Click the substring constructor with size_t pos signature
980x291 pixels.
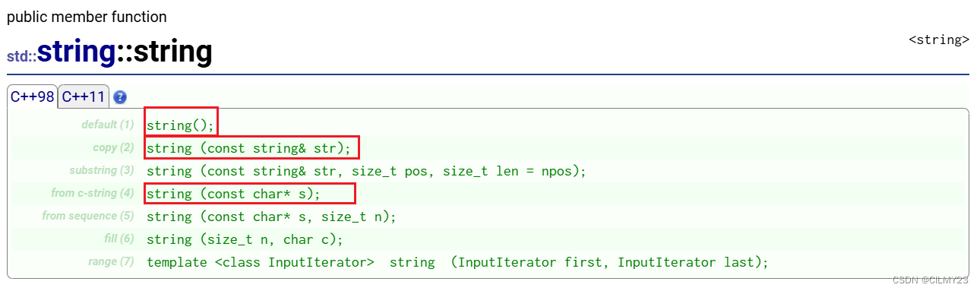tap(367, 171)
